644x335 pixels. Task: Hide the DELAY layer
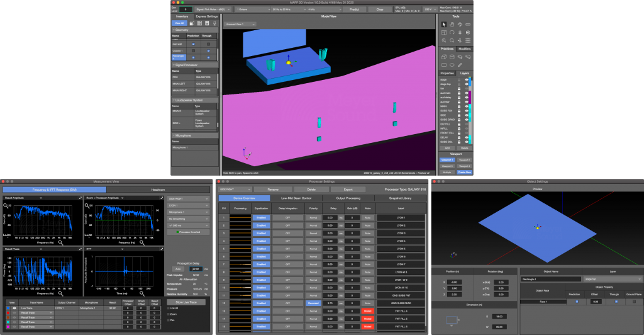coord(466,138)
